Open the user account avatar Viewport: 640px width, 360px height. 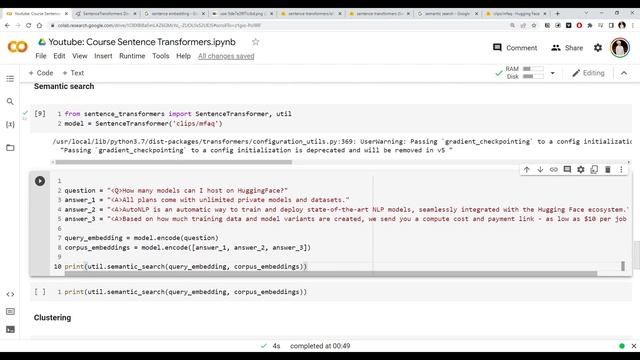(x=620, y=47)
